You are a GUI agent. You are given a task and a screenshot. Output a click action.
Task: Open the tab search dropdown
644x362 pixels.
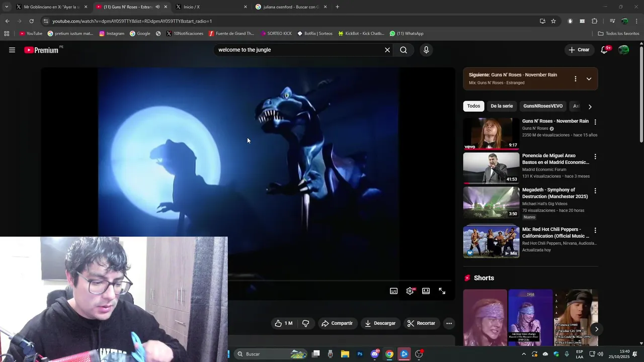pos(7,7)
